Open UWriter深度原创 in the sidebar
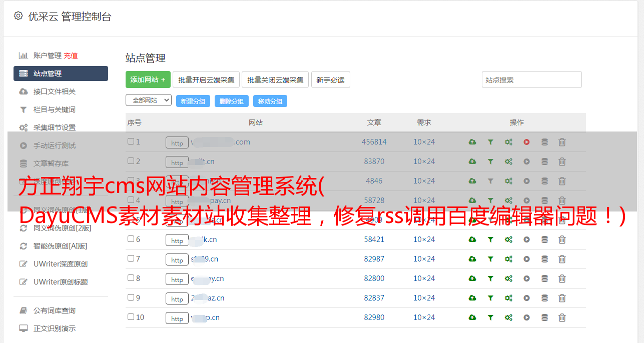This screenshot has width=644, height=343. (x=61, y=264)
